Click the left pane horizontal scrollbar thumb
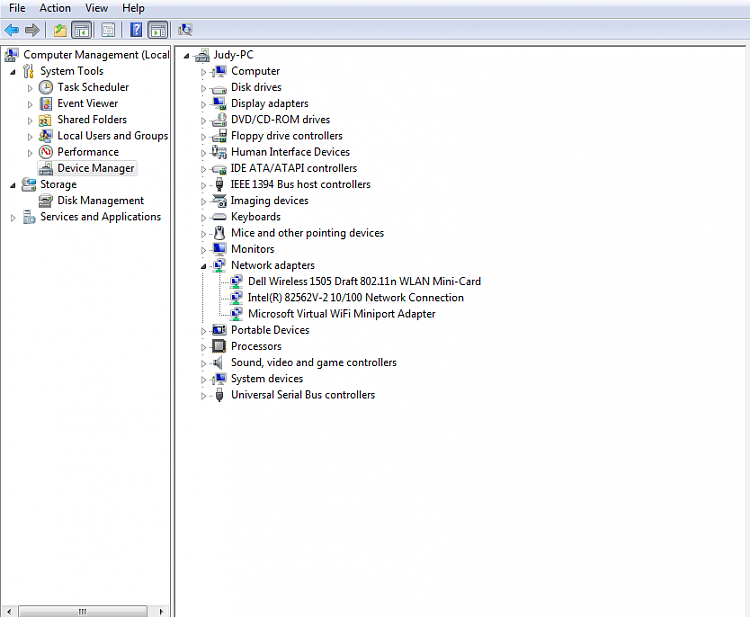 point(83,611)
